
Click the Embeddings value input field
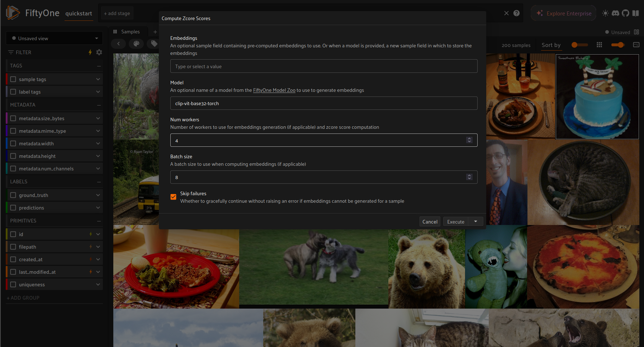(x=323, y=66)
